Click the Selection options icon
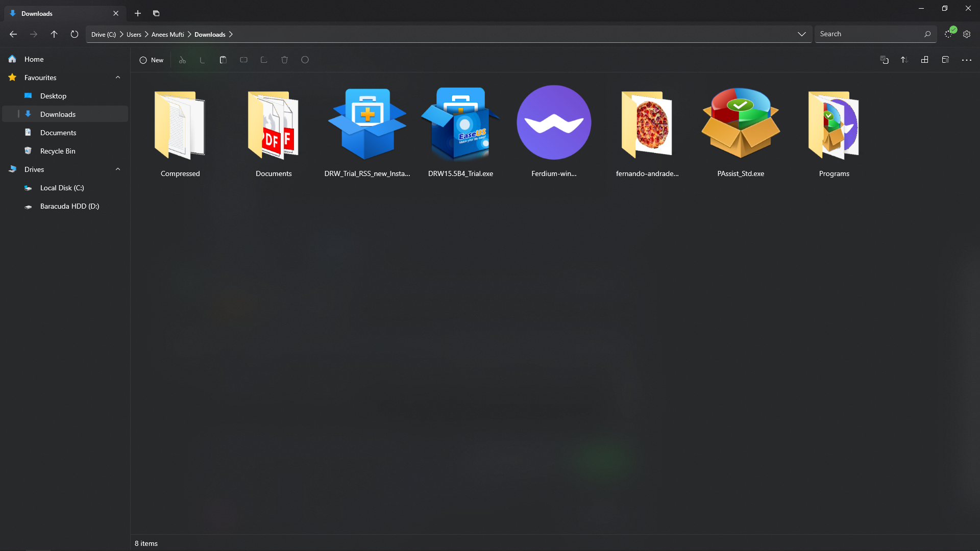980x551 pixels. click(884, 60)
